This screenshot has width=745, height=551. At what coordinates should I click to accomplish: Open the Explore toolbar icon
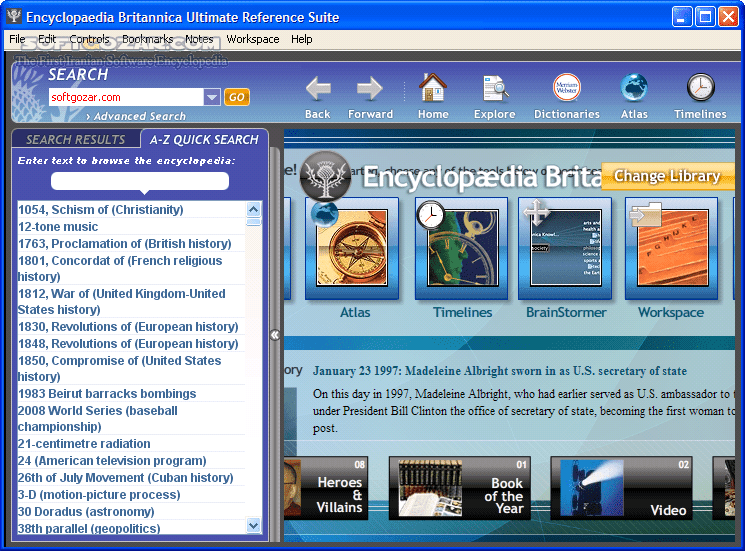[x=495, y=88]
